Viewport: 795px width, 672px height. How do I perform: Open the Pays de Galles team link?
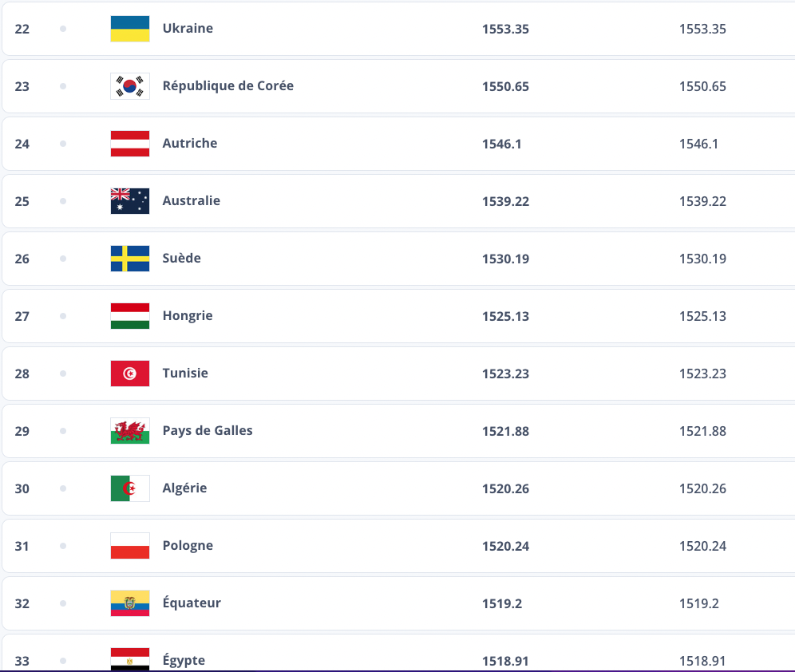pyautogui.click(x=208, y=431)
